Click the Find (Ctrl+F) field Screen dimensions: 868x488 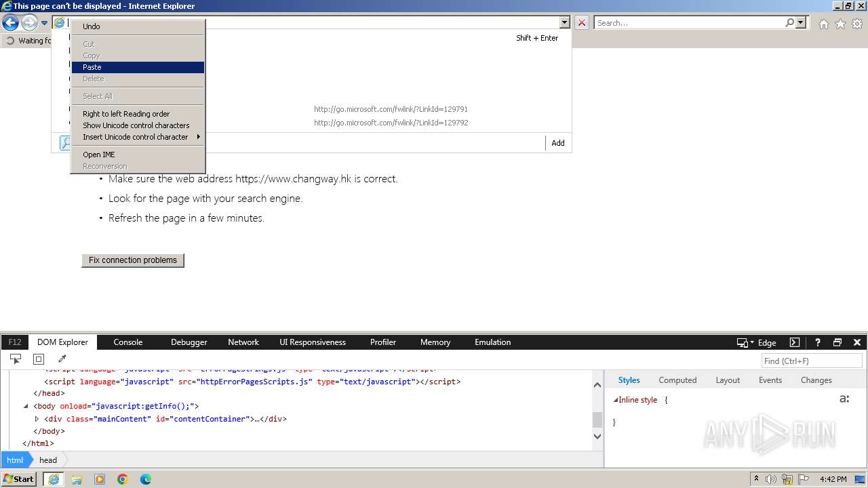pyautogui.click(x=812, y=361)
